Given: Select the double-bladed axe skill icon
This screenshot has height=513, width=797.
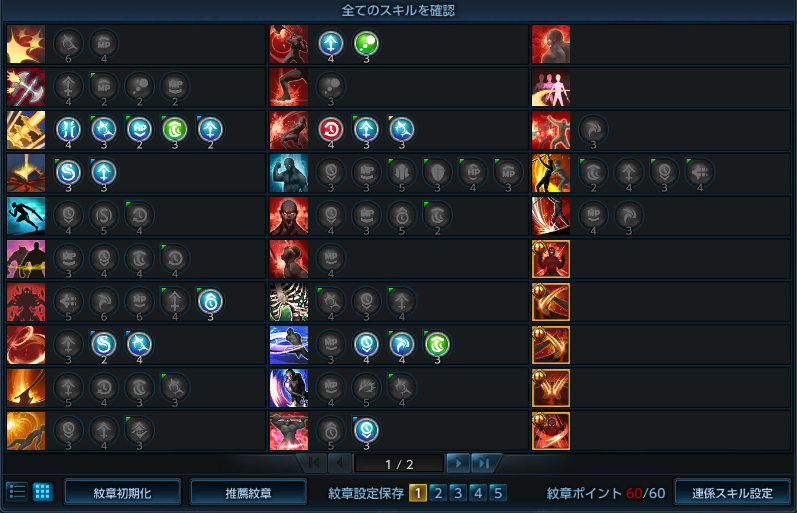Looking at the screenshot, I should pos(26,87).
